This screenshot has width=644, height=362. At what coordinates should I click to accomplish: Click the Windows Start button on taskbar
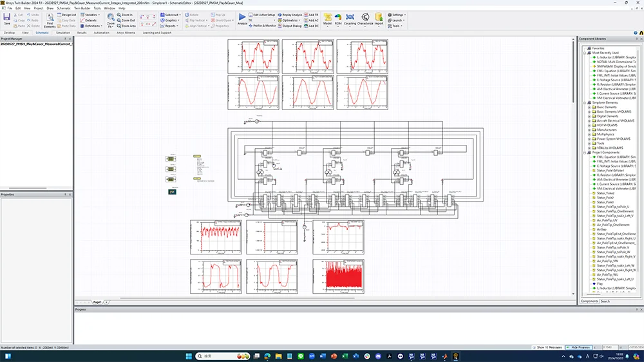(x=189, y=356)
